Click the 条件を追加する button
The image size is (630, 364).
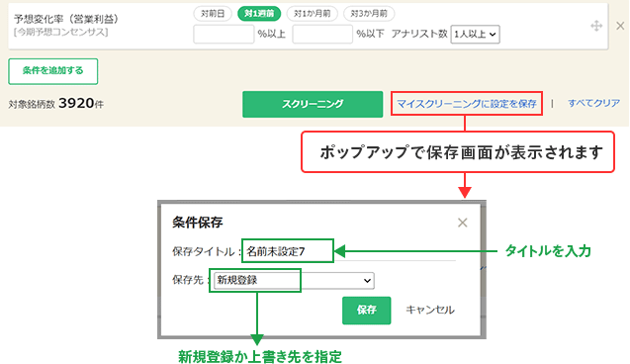(53, 71)
